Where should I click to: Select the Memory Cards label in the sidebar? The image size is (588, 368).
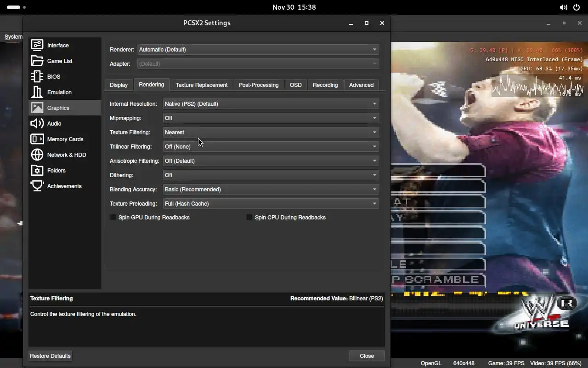[65, 139]
